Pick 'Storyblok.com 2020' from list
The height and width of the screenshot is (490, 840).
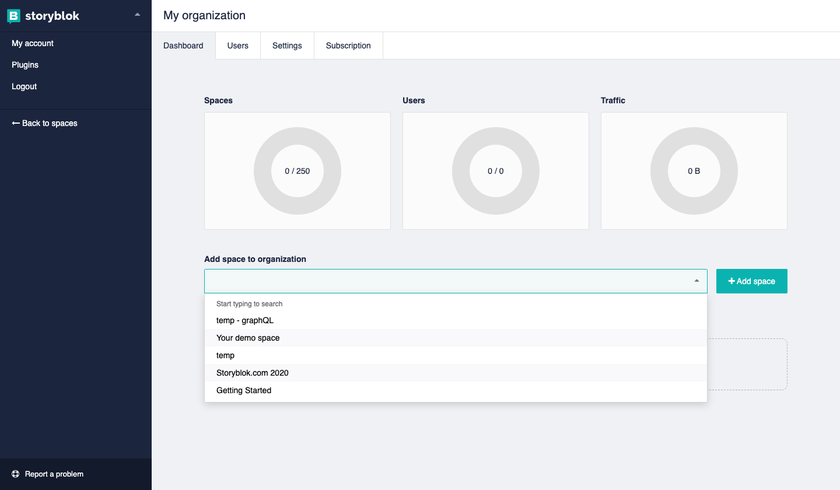(x=455, y=373)
